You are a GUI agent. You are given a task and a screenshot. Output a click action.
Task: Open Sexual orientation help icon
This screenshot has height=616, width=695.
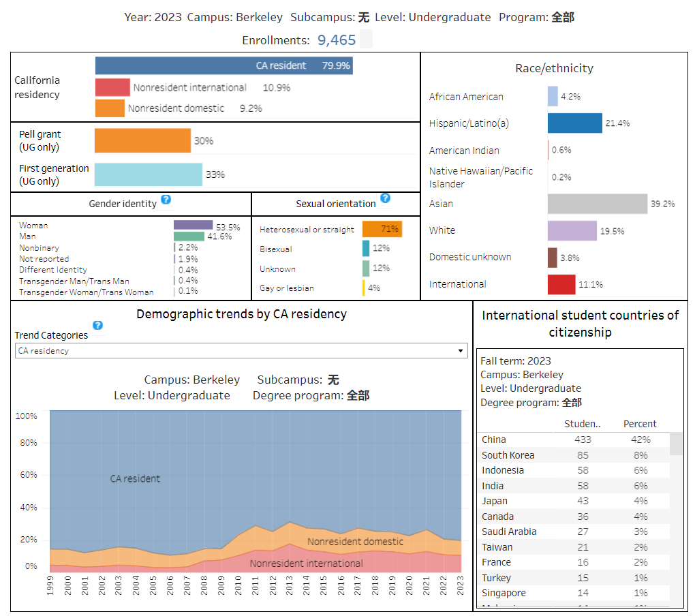pos(385,198)
